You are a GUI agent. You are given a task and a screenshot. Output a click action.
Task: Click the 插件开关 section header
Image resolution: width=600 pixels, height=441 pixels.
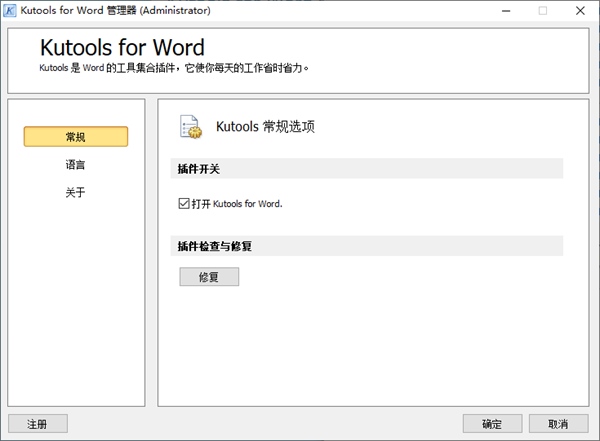(x=198, y=169)
